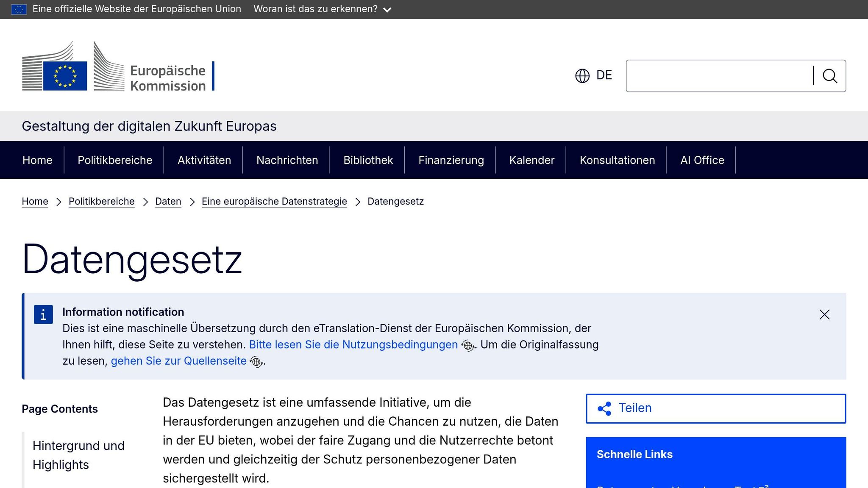This screenshot has height=488, width=868.
Task: Click the 'Schnelle Links' heading
Action: pyautogui.click(x=634, y=455)
